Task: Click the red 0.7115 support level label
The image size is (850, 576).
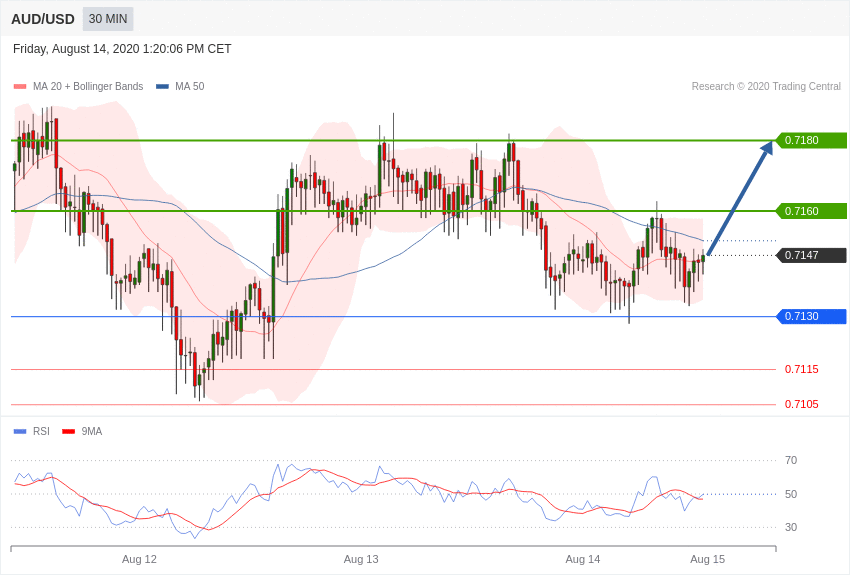Action: [x=802, y=370]
